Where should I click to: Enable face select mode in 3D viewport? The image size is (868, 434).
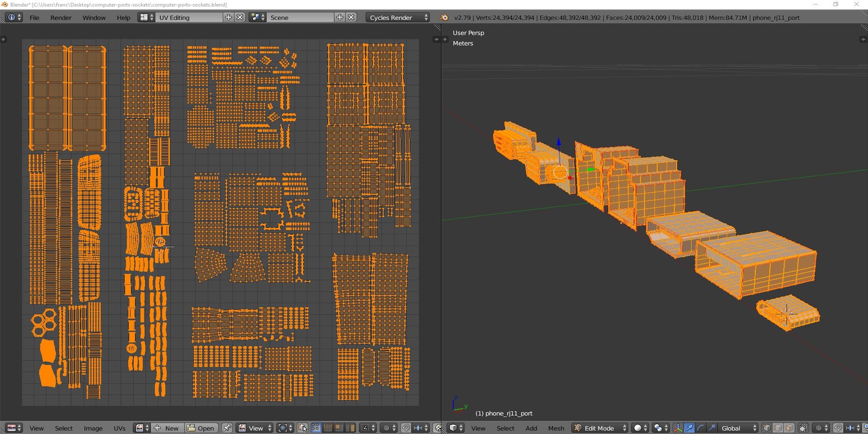click(789, 428)
